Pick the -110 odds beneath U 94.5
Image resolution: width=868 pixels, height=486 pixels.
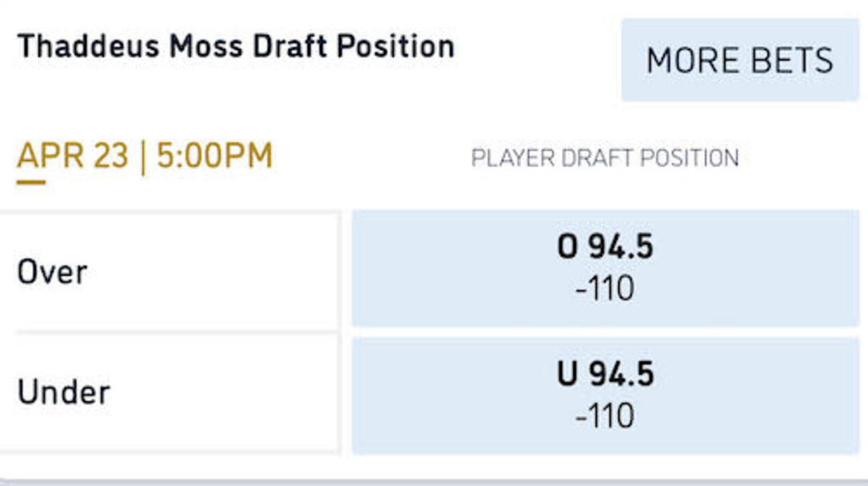[605, 416]
